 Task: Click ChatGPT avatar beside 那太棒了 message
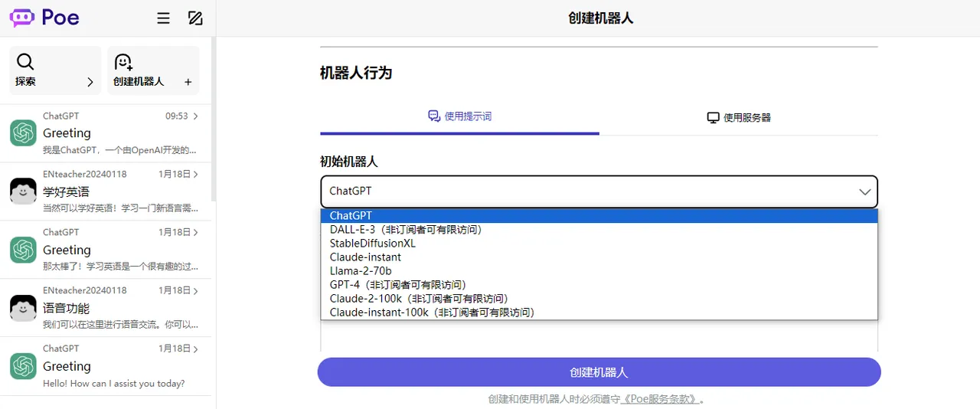(x=23, y=250)
